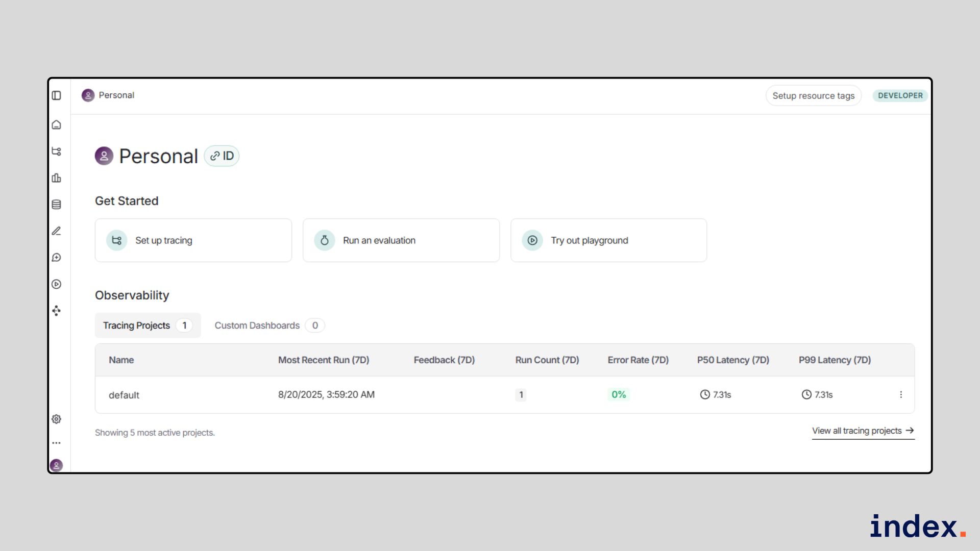This screenshot has height=551, width=980.
Task: Open the Playground play-circle sidebar icon
Action: click(57, 284)
